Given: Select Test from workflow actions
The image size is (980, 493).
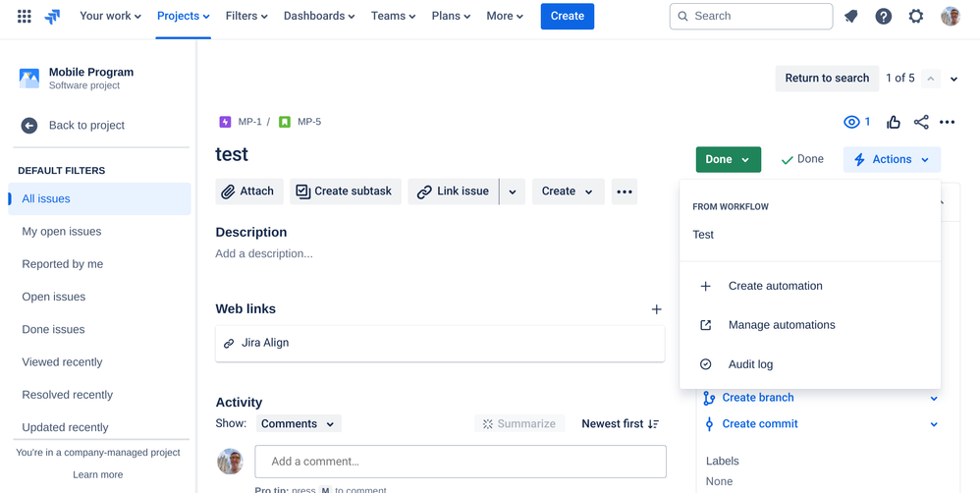Looking at the screenshot, I should pyautogui.click(x=810, y=235).
